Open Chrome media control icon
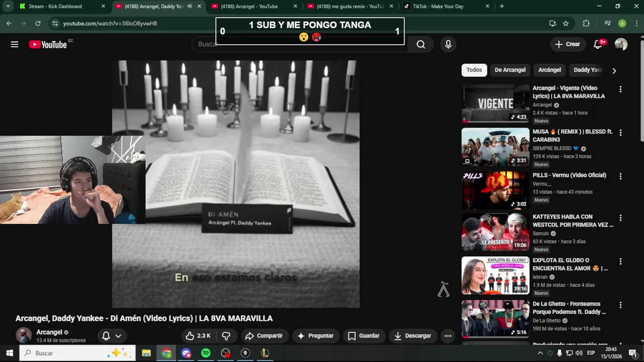The image size is (644, 362). (608, 23)
